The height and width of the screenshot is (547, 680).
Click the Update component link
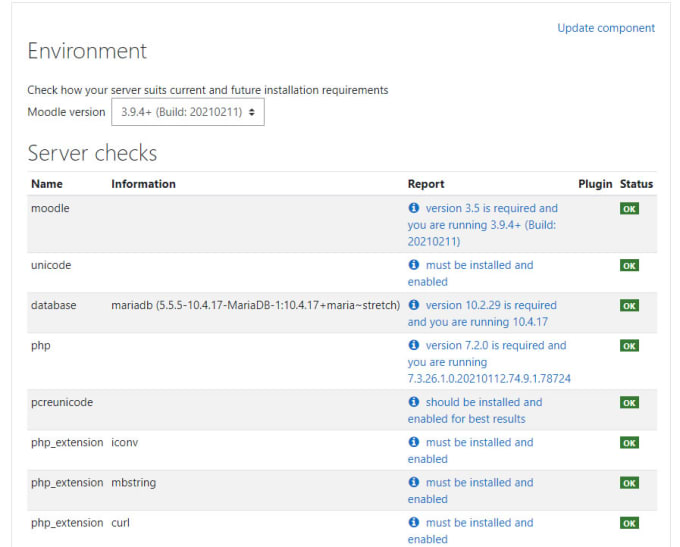click(606, 28)
